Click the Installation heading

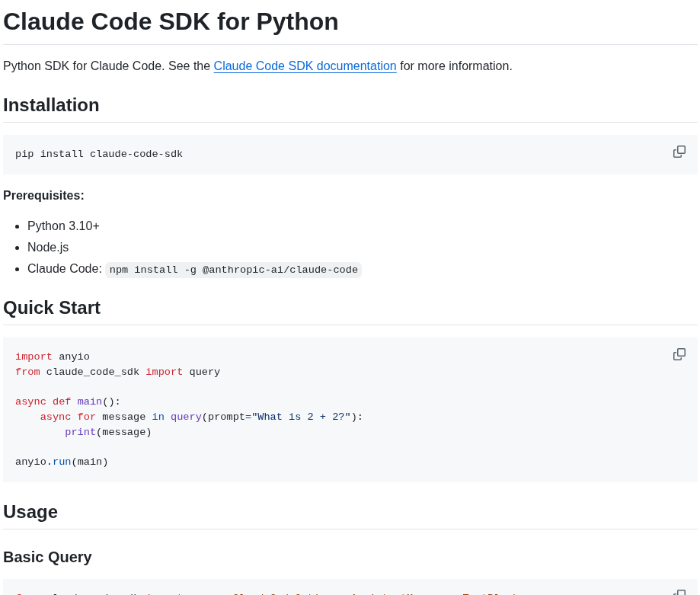[x=51, y=105]
